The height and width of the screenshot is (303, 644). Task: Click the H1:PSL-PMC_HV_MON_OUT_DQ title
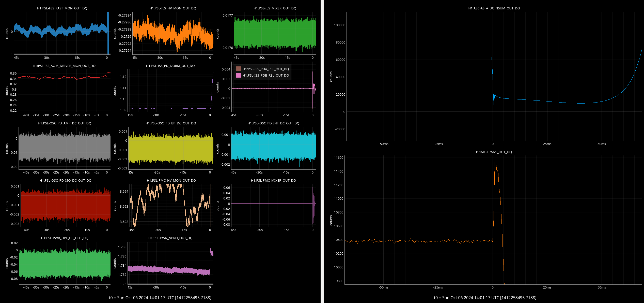click(x=171, y=180)
